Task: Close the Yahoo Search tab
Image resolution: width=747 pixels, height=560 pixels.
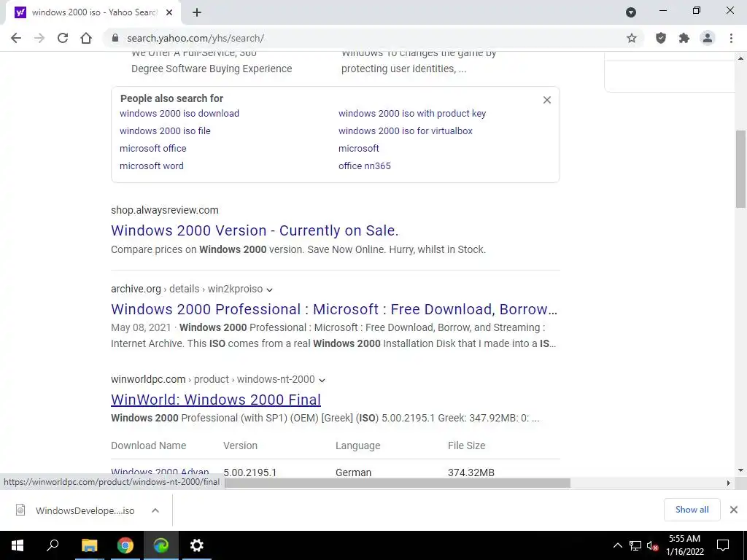Action: tap(169, 13)
